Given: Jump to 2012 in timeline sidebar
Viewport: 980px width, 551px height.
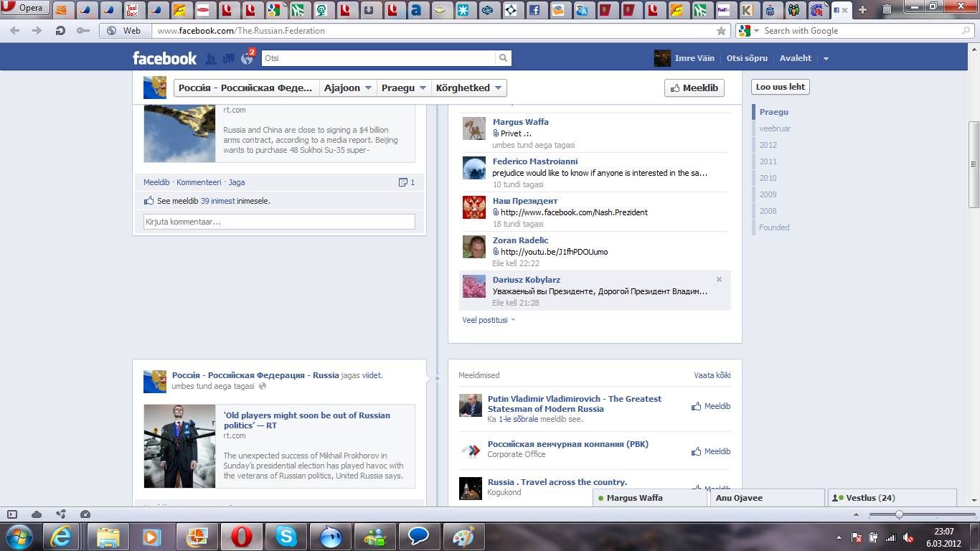Looking at the screenshot, I should pyautogui.click(x=768, y=145).
